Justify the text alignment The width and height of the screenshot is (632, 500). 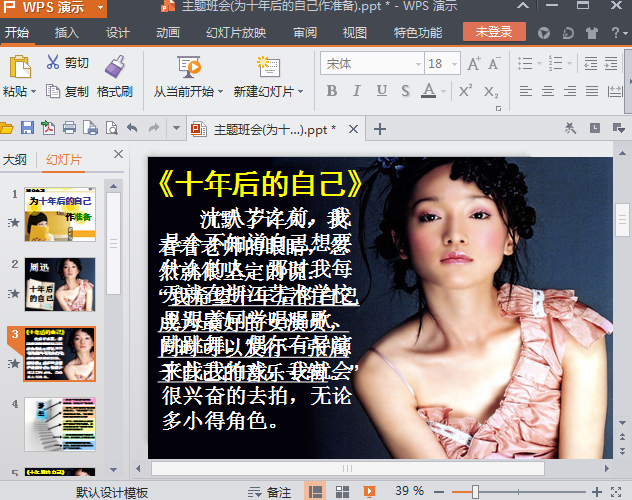(x=592, y=91)
